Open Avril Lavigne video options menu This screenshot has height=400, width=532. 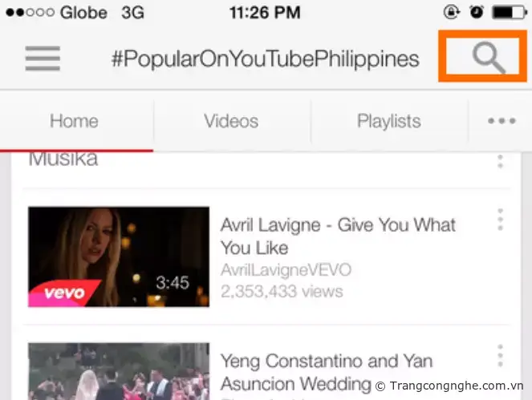pos(500,220)
